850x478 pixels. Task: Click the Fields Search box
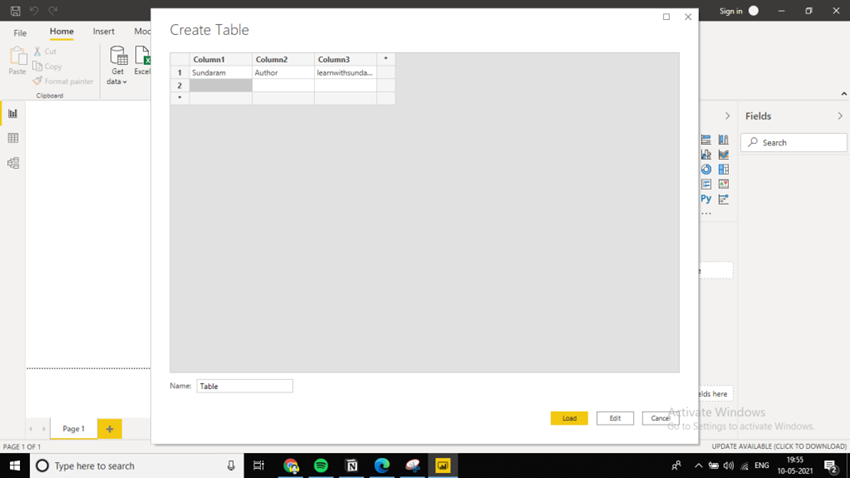pos(794,143)
